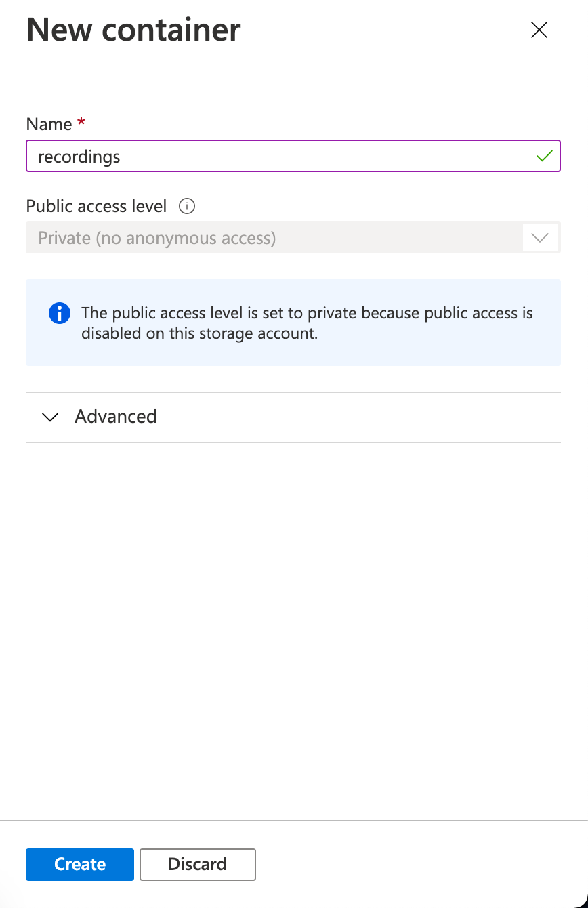This screenshot has width=588, height=908.
Task: Click the chevron arrow of the access level dropdown
Action: [x=540, y=238]
